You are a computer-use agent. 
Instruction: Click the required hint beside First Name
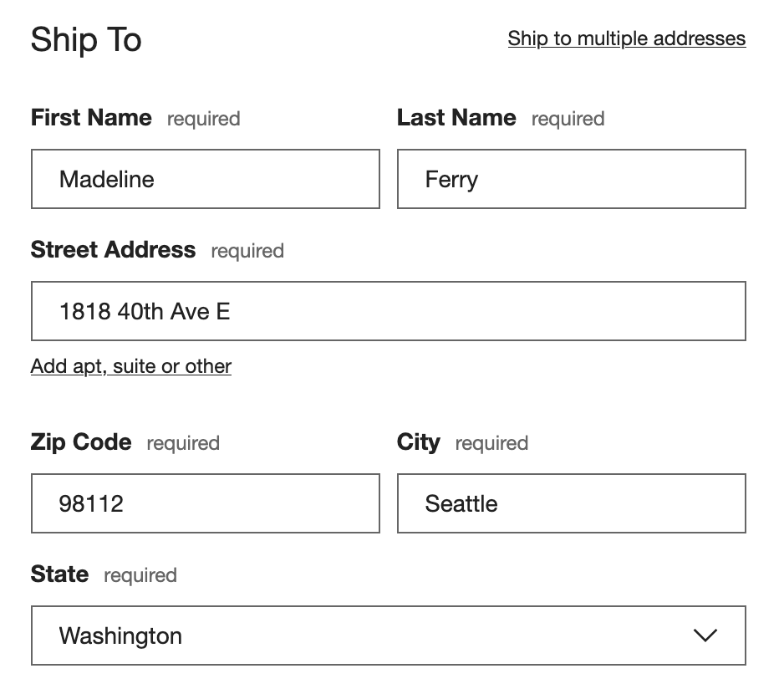click(x=203, y=119)
